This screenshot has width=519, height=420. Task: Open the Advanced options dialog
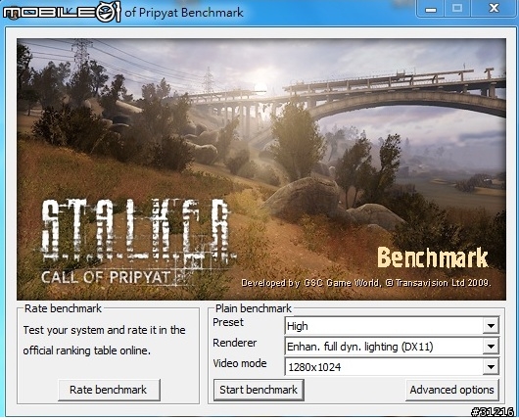coord(451,390)
